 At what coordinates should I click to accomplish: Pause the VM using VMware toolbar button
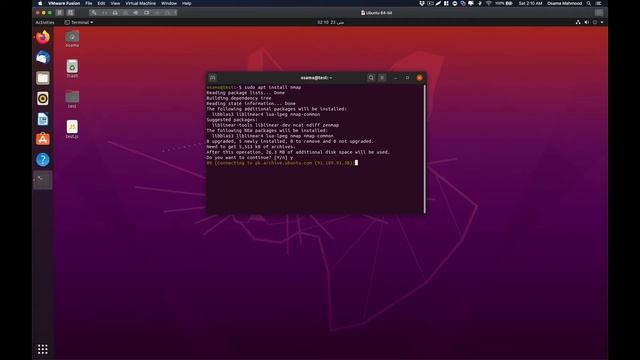point(60,13)
